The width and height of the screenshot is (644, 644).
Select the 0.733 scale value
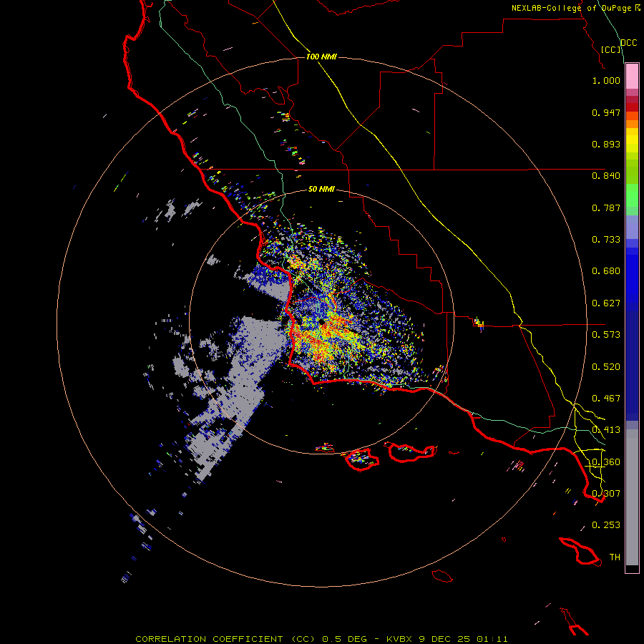click(x=606, y=240)
